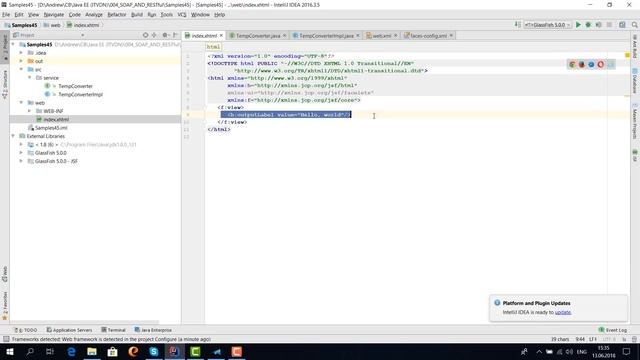This screenshot has width=640, height=360.
Task: Collapse the service package node
Action: coord(29,78)
